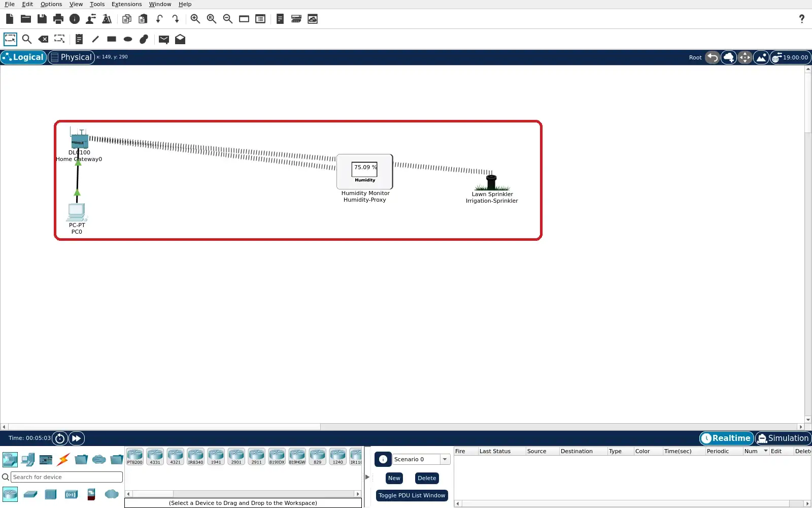Switch to Logical workspace view
This screenshot has height=508, width=812.
23,57
